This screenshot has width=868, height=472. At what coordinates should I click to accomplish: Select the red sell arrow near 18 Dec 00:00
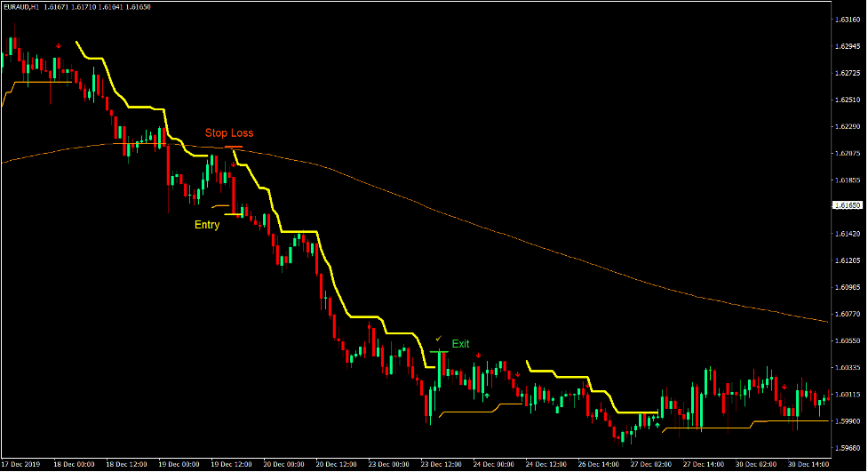(x=59, y=44)
